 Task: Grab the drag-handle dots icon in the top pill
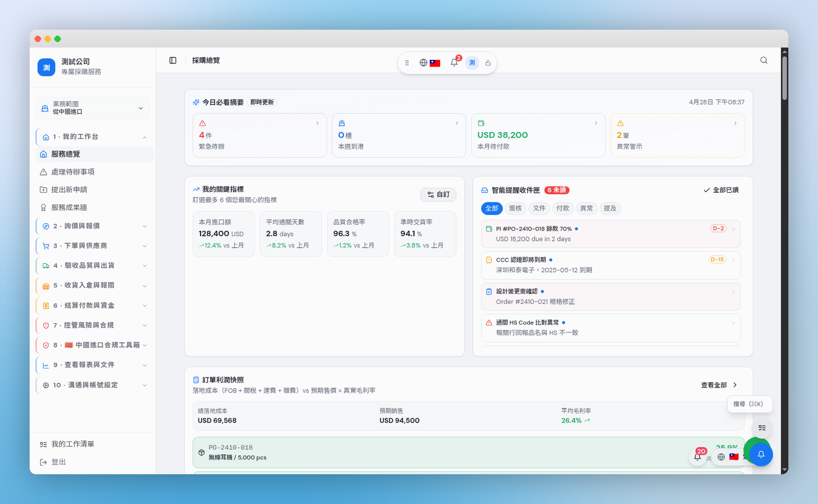pos(407,63)
